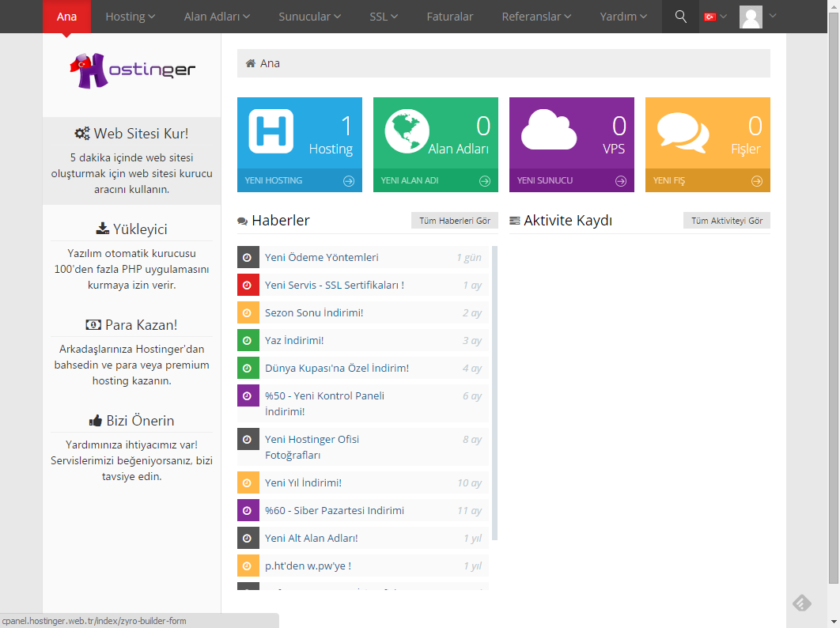Click green clock icon for Dünya Kupası news

(248, 368)
